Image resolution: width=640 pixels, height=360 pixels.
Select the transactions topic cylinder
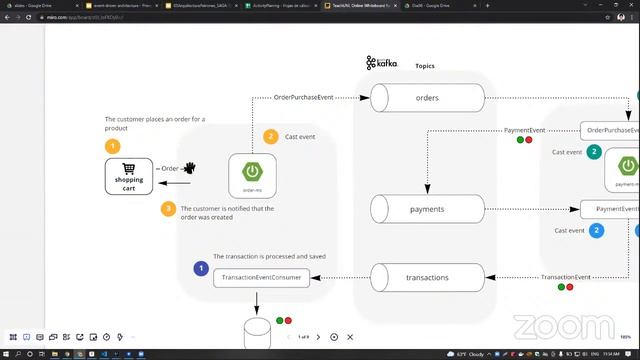(427, 278)
